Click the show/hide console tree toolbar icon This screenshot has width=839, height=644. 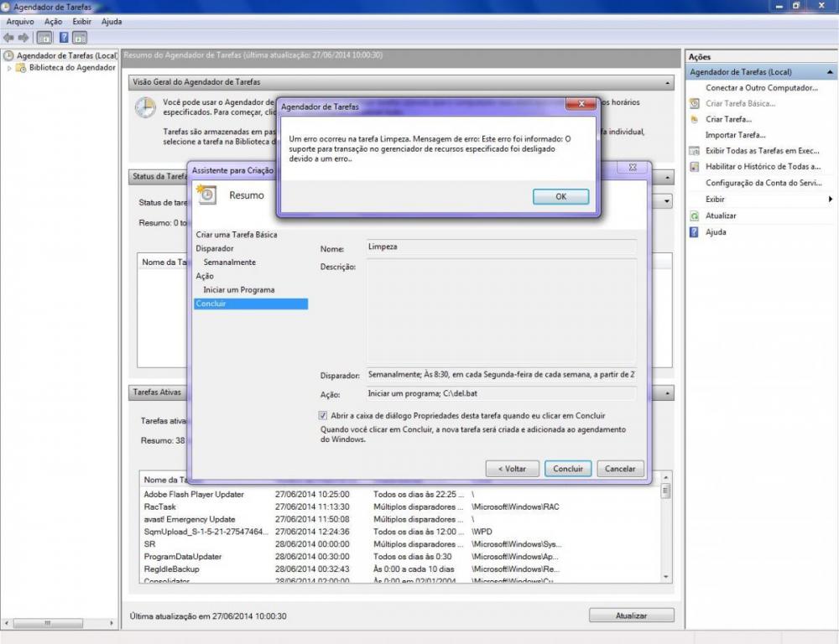pyautogui.click(x=44, y=38)
